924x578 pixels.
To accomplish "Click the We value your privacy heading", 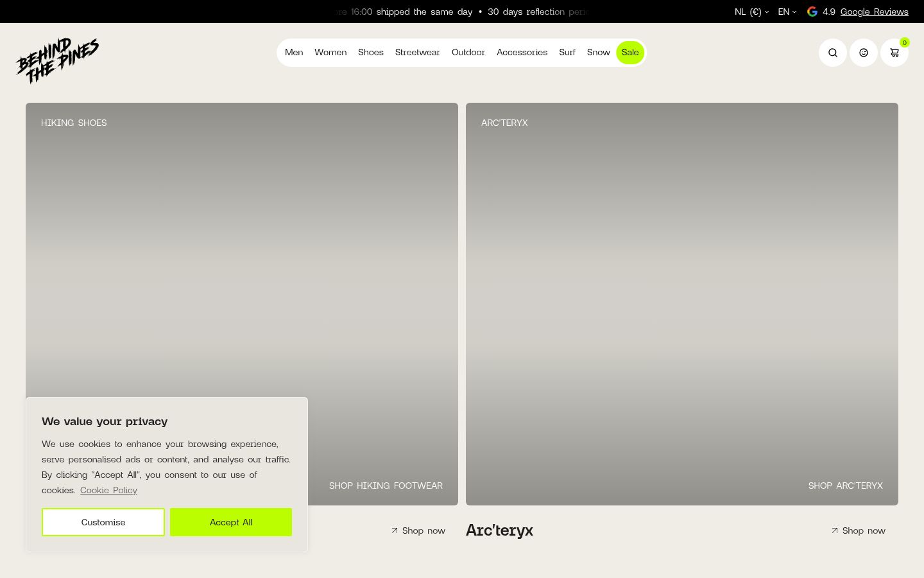I will click(105, 421).
